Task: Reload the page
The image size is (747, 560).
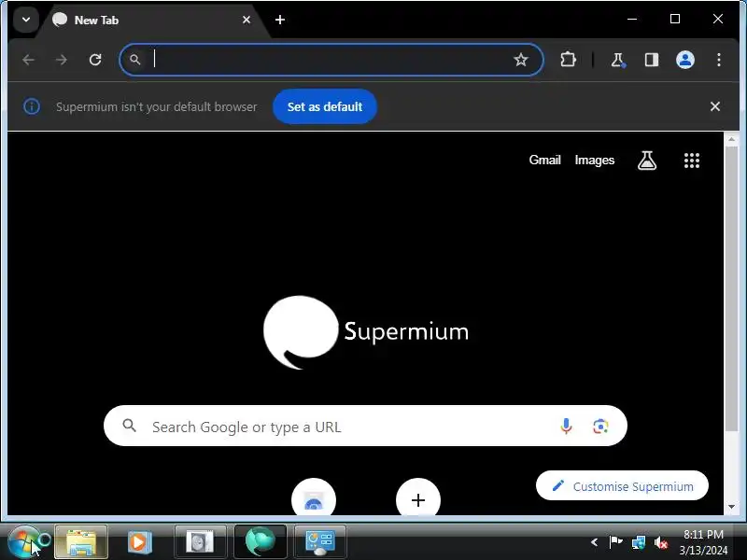Action: point(95,60)
